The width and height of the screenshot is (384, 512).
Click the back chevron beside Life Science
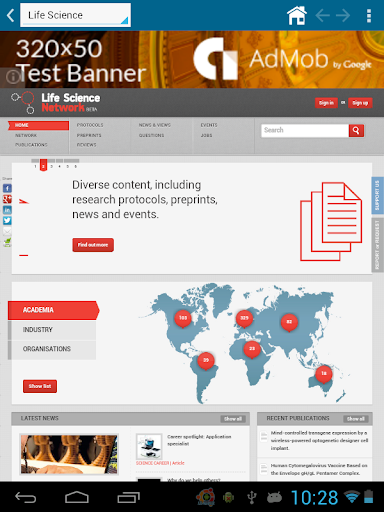coord(11,15)
